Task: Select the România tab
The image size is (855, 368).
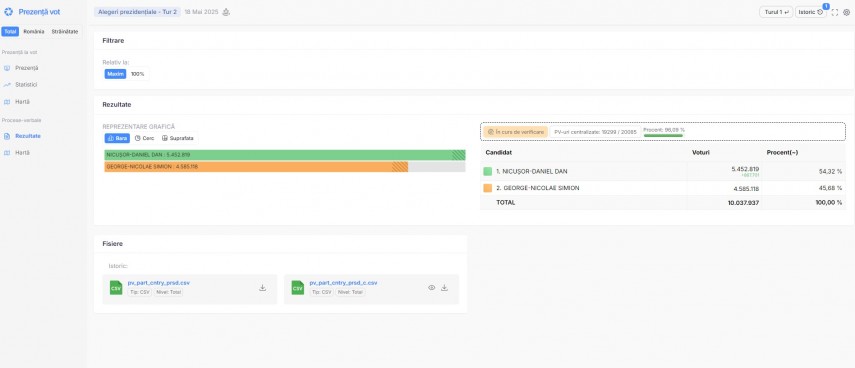Action: pyautogui.click(x=34, y=32)
